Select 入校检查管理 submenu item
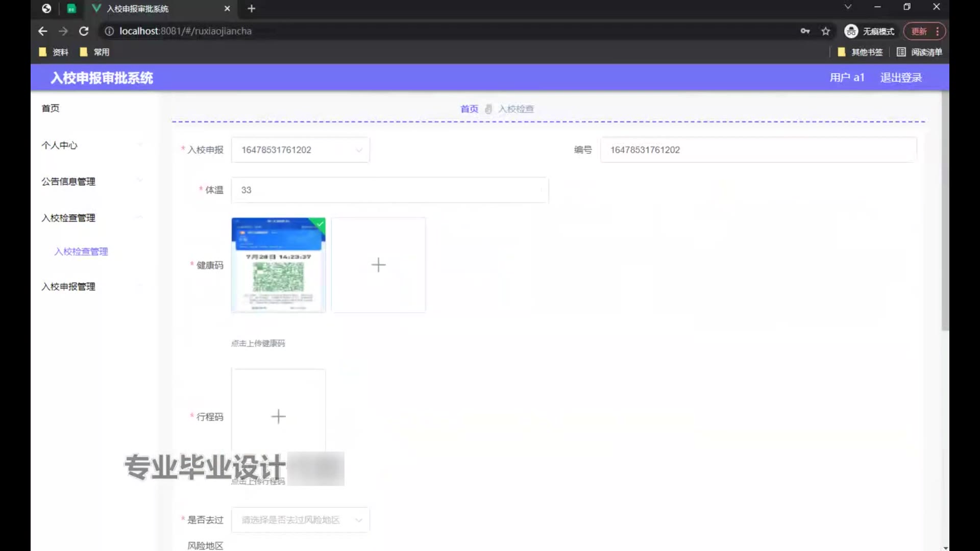980x551 pixels. point(81,252)
